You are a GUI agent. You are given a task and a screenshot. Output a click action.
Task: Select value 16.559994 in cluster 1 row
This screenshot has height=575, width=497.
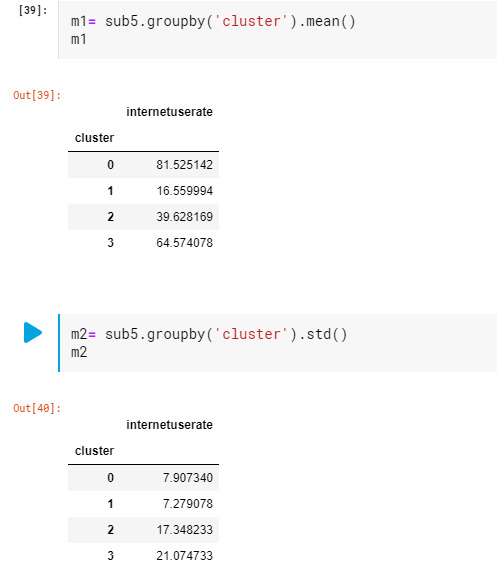[184, 191]
